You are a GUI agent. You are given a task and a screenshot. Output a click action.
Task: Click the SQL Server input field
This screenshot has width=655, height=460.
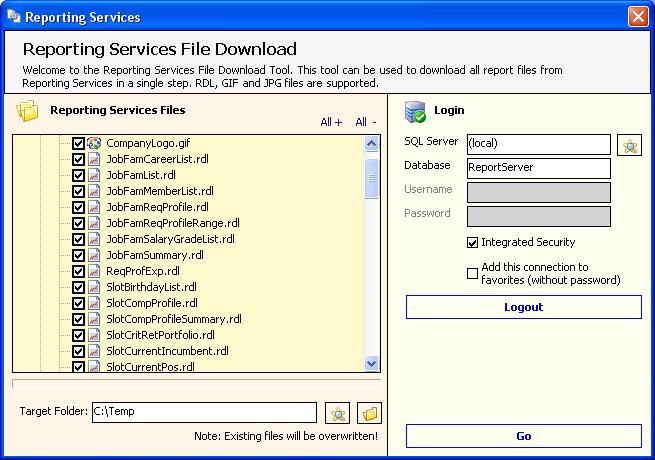point(539,144)
